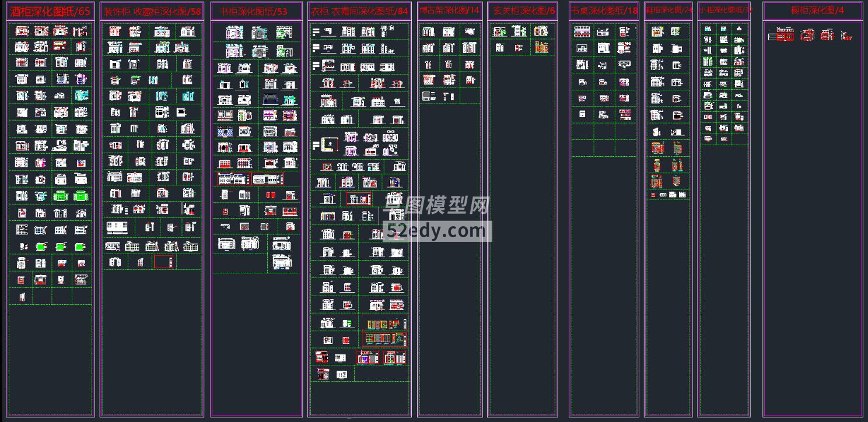868x422 pixels.
Task: Select the rightmost drawing under 橱柜深化图/4
Action: pos(846,37)
